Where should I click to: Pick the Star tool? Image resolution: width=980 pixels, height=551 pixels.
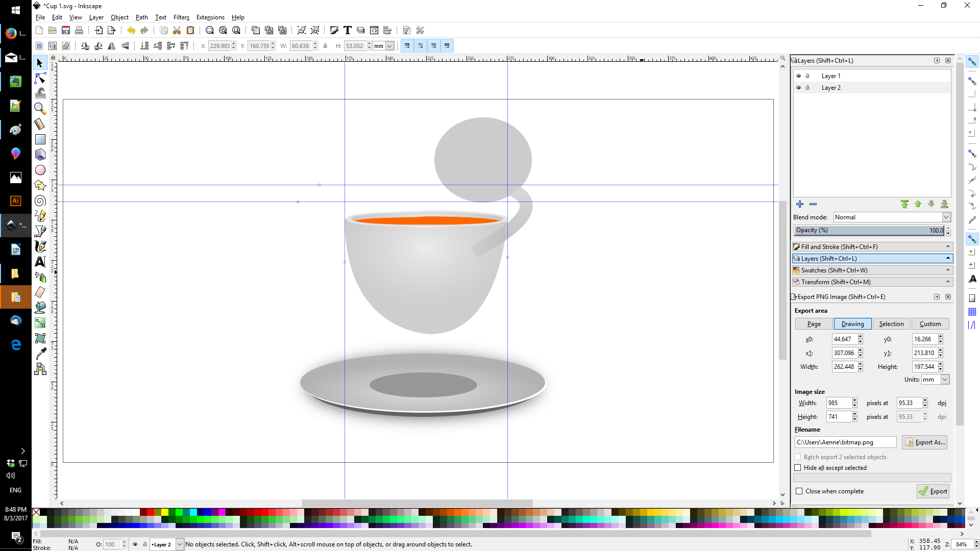point(40,185)
